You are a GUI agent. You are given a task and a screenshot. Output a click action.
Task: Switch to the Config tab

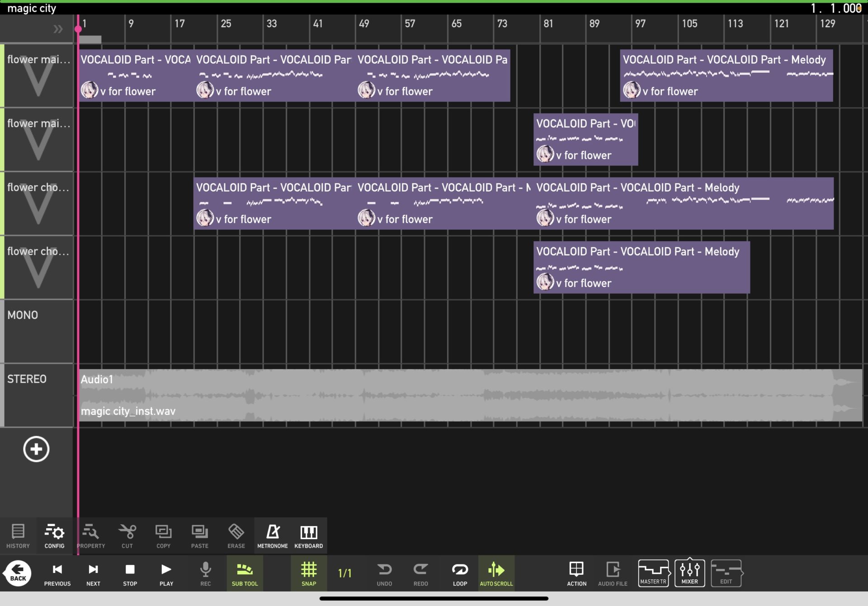(54, 536)
